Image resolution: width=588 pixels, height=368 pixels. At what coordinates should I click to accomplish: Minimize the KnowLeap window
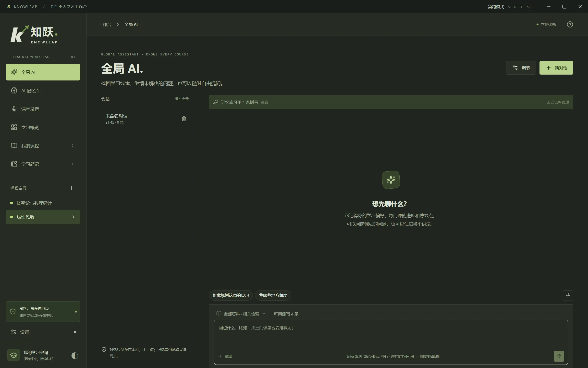click(x=549, y=7)
